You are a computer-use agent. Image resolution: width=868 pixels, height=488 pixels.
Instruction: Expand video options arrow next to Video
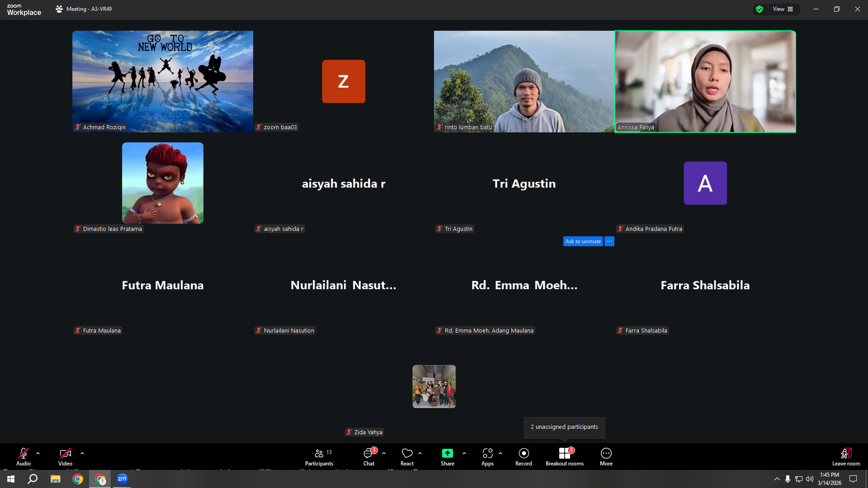(x=82, y=453)
